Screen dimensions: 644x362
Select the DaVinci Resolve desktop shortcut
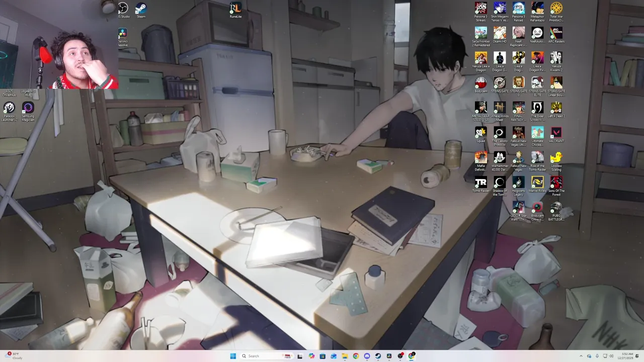coord(123,38)
